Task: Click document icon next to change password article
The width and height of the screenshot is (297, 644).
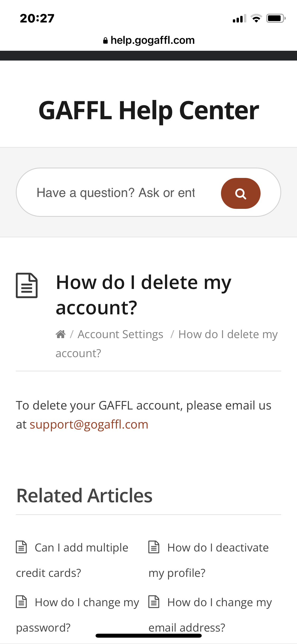Action: 21,602
